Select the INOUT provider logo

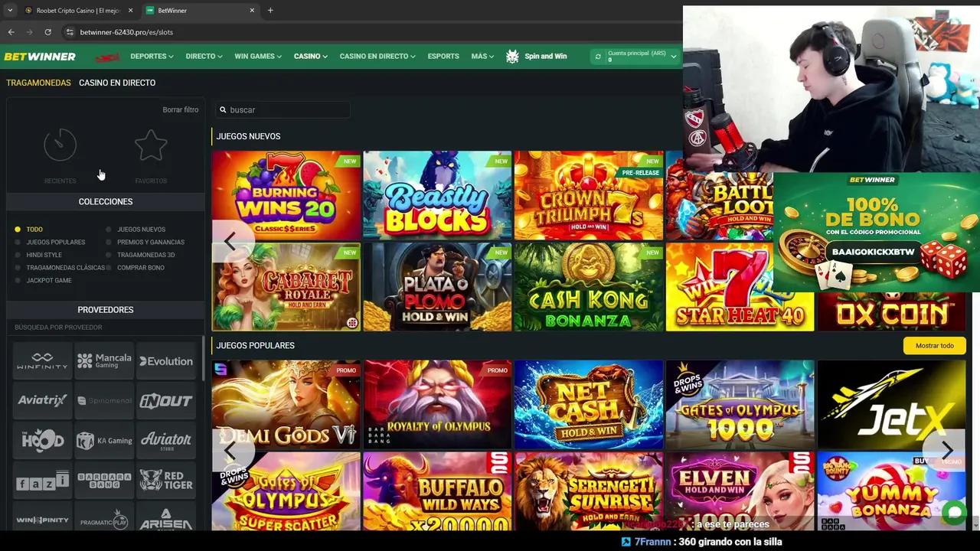[x=166, y=400]
